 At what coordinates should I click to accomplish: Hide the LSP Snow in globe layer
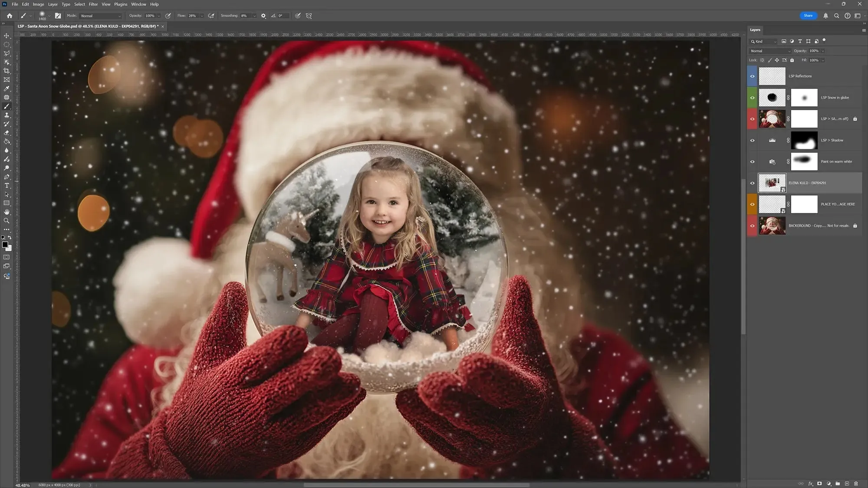coord(752,98)
